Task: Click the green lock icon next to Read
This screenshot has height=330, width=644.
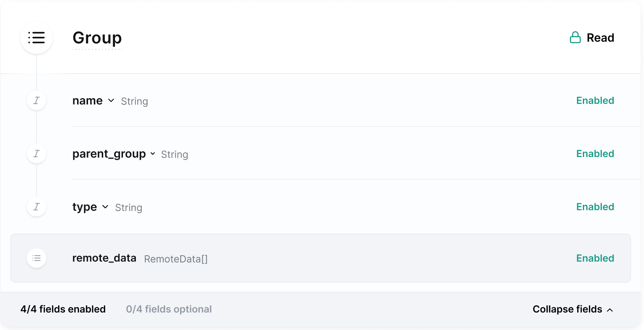Action: tap(575, 38)
